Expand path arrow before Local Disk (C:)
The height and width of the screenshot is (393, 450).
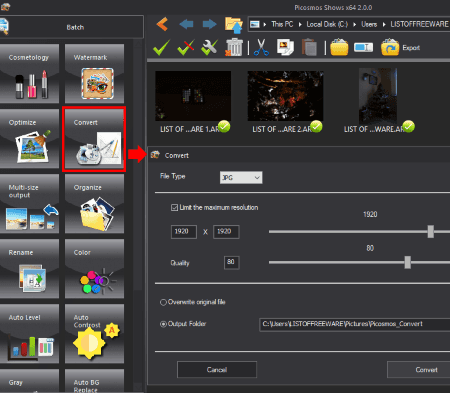[x=300, y=24]
